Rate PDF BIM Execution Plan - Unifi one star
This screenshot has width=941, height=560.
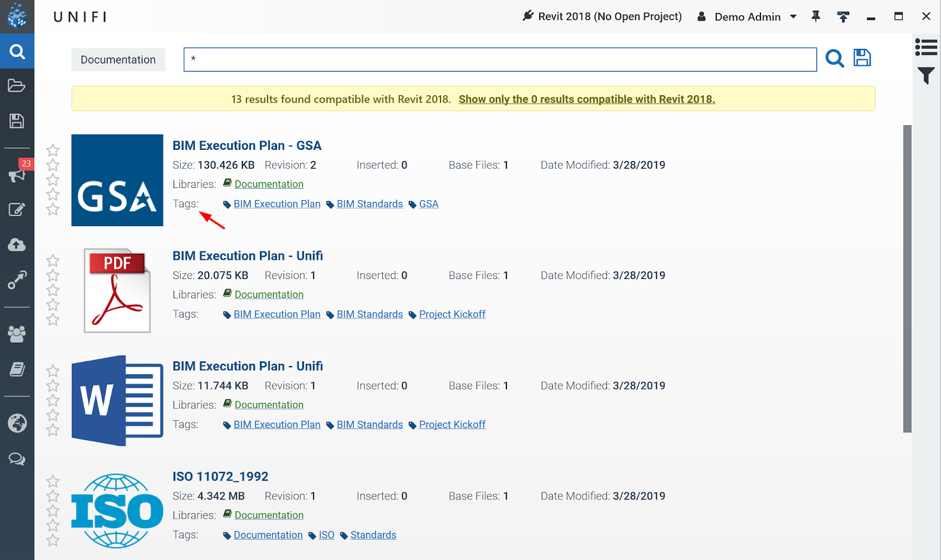point(53,260)
